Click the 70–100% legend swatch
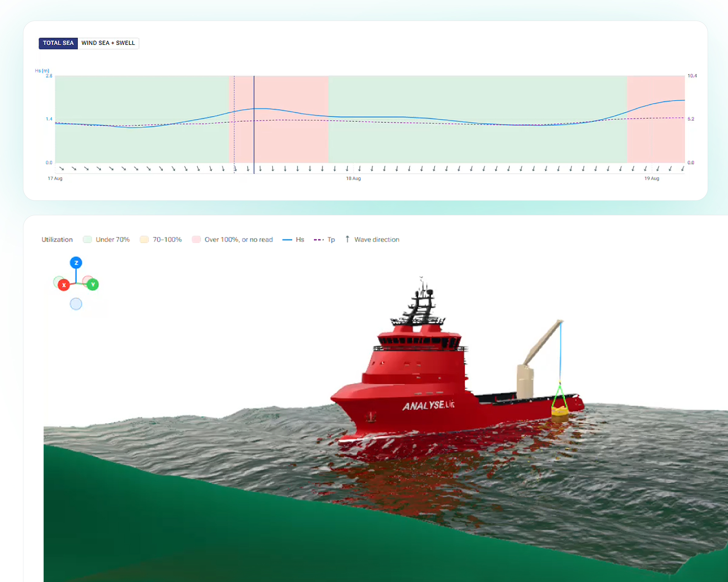Screen dimensions: 728x582 click(x=144, y=239)
